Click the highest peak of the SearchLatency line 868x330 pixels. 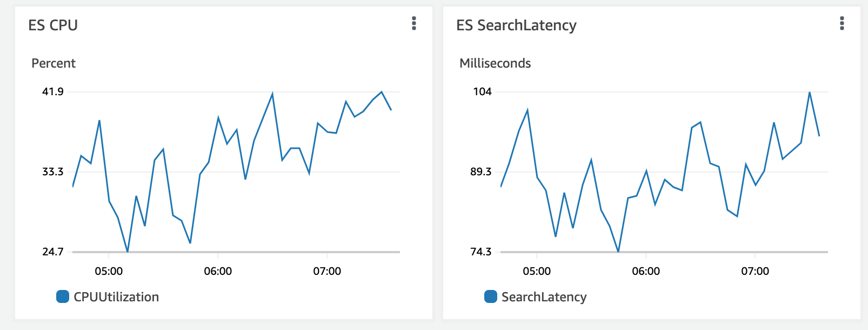point(810,93)
